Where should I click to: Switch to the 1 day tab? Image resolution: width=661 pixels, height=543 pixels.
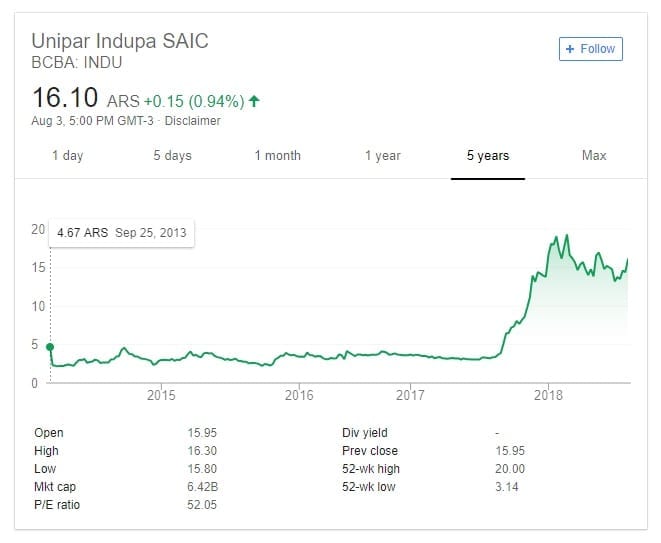point(67,156)
